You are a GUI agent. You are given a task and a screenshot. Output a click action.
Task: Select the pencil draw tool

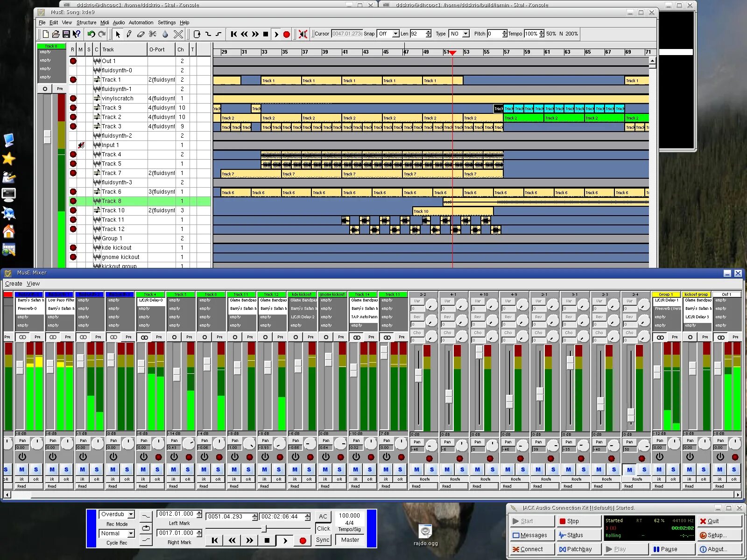click(129, 34)
